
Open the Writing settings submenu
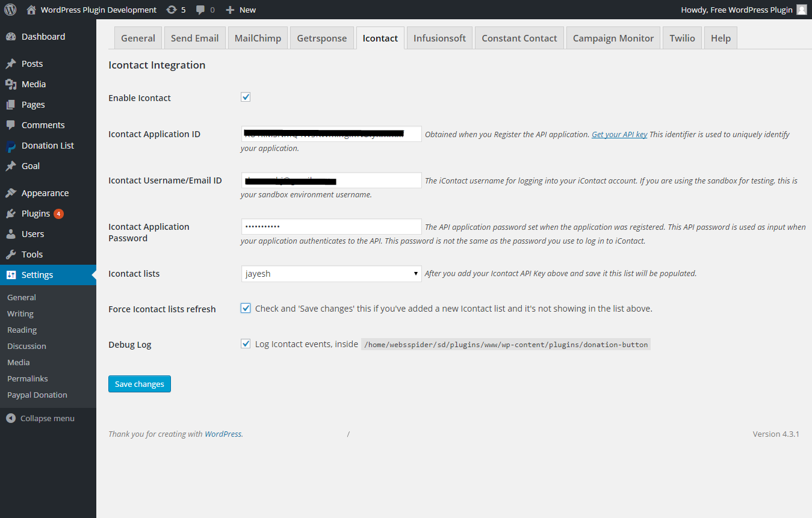click(20, 313)
